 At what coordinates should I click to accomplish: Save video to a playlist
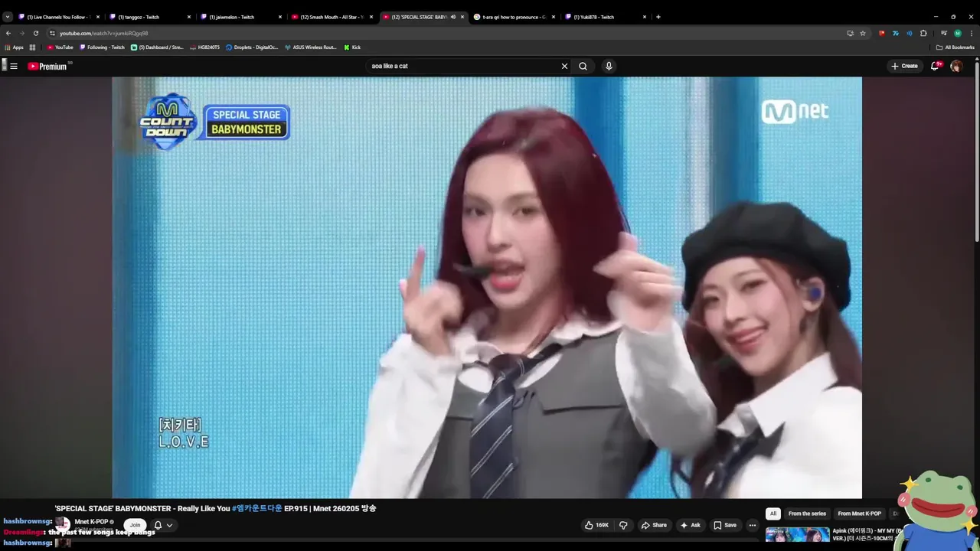724,525
